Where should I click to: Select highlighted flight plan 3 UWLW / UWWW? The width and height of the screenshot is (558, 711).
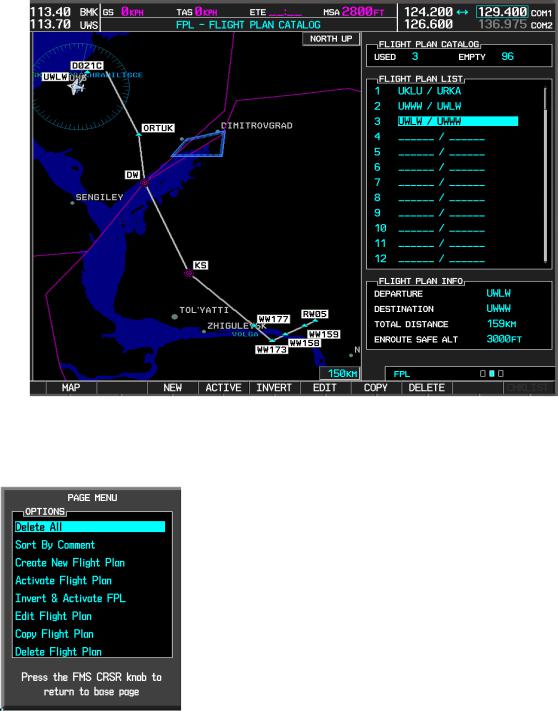coord(458,121)
